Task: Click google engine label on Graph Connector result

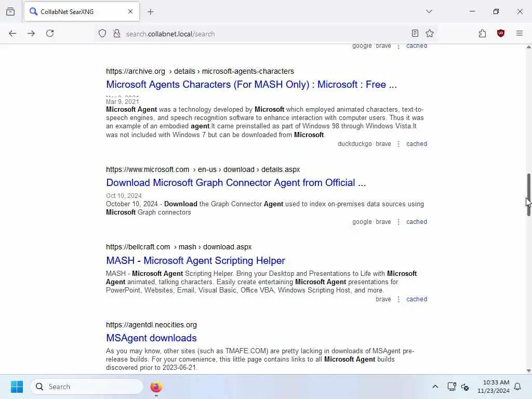Action: pos(362,222)
